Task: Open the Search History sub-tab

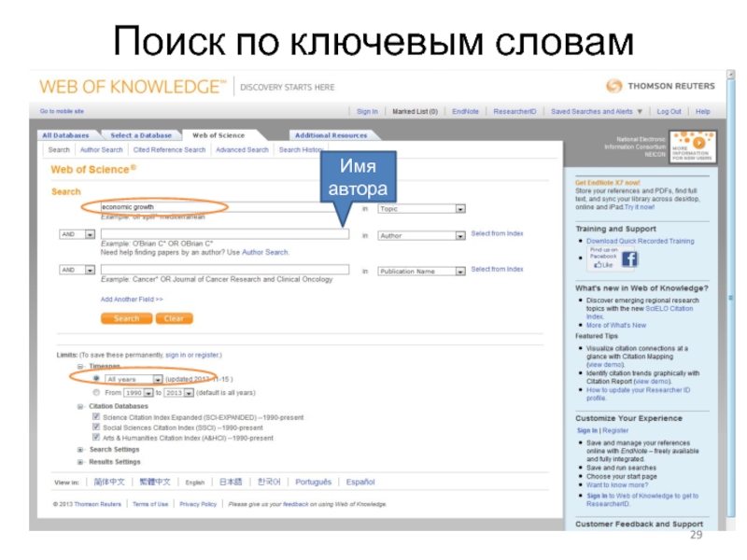Action: tap(301, 149)
